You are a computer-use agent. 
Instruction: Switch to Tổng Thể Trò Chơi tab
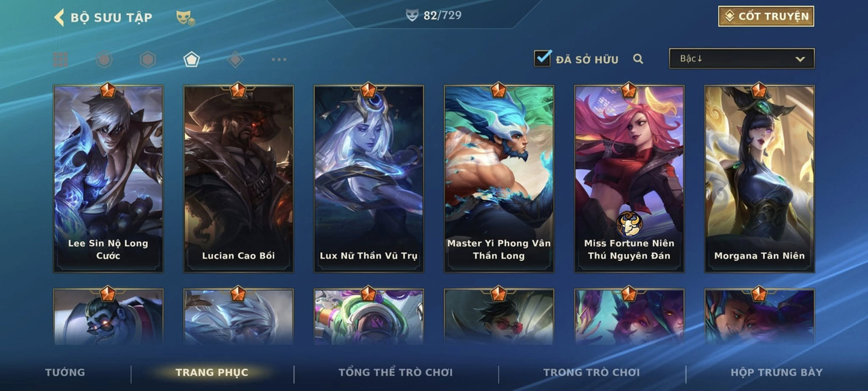coord(395,372)
